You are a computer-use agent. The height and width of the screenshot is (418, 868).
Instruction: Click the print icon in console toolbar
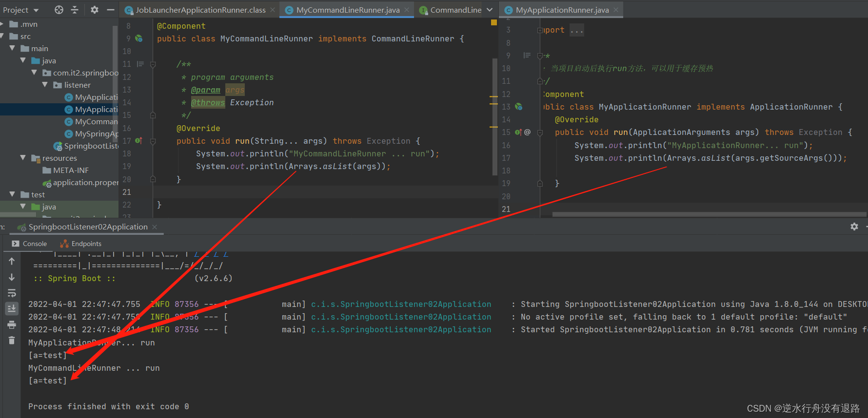coord(12,325)
